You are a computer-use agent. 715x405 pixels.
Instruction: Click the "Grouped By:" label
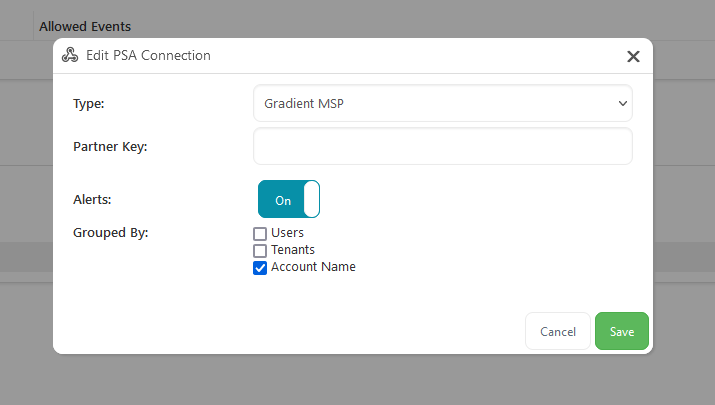110,233
